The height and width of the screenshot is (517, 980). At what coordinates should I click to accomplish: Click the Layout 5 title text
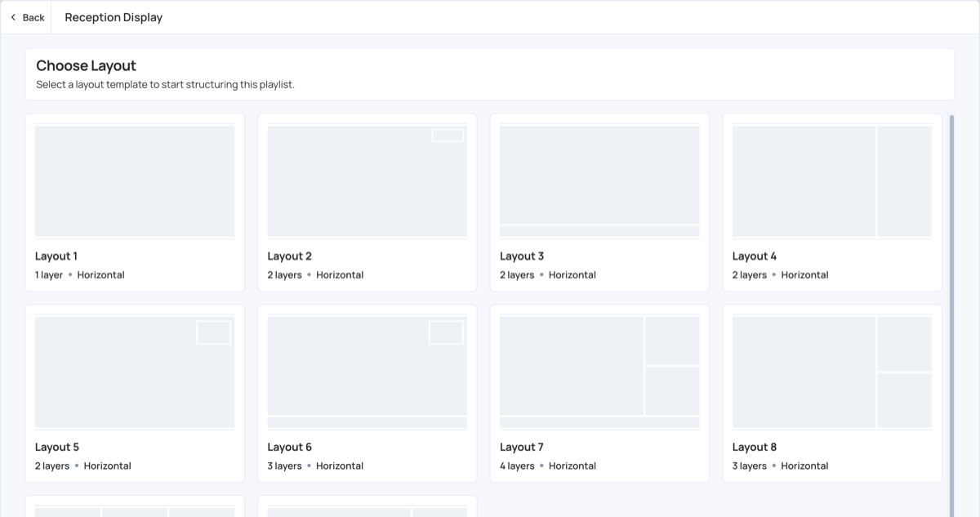coord(57,447)
